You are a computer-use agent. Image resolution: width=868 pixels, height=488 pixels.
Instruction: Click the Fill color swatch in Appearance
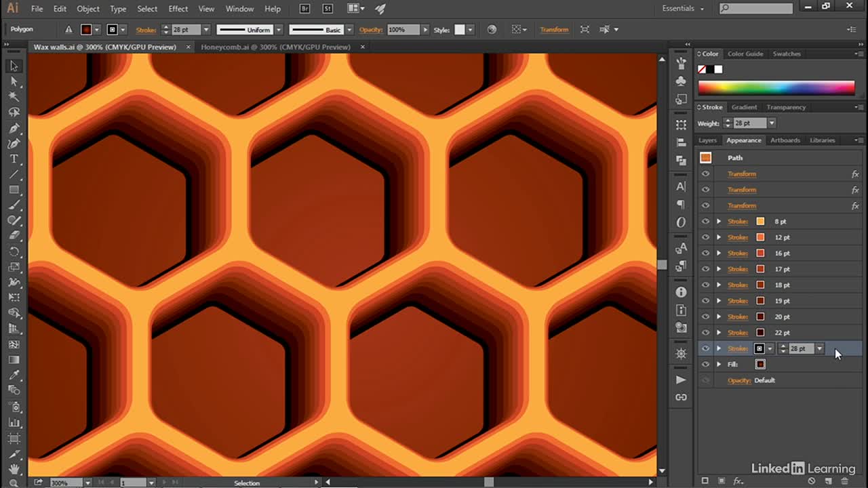[760, 364]
